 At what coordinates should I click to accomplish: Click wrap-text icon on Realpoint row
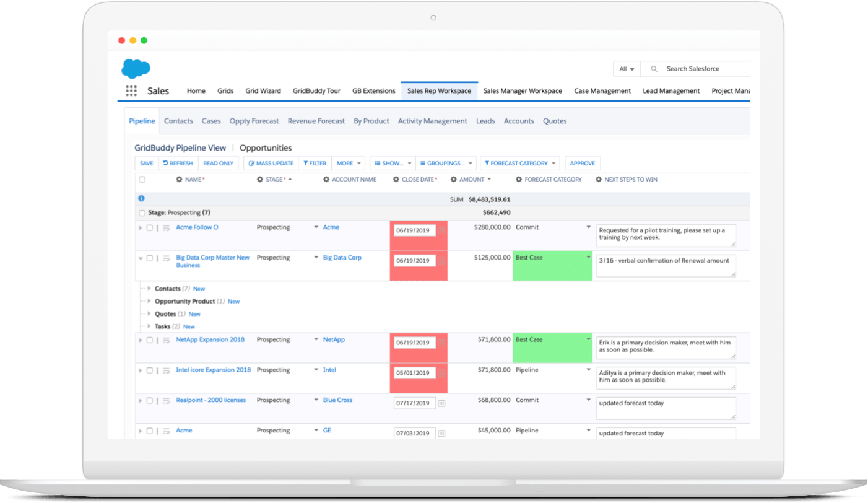pos(166,401)
